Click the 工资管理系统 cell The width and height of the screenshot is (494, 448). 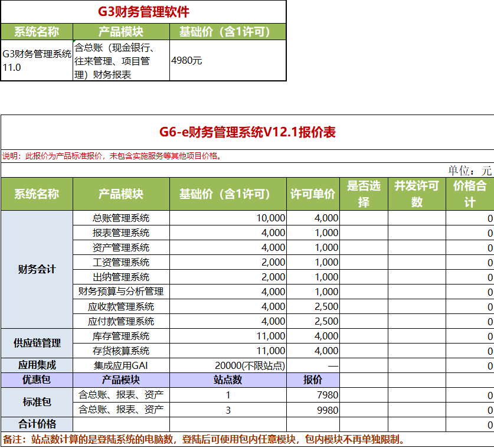(x=122, y=263)
